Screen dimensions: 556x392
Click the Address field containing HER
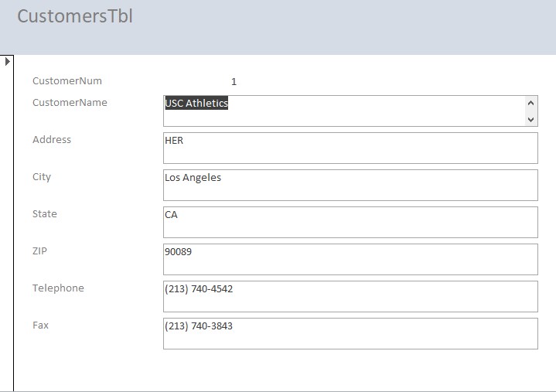pyautogui.click(x=350, y=148)
